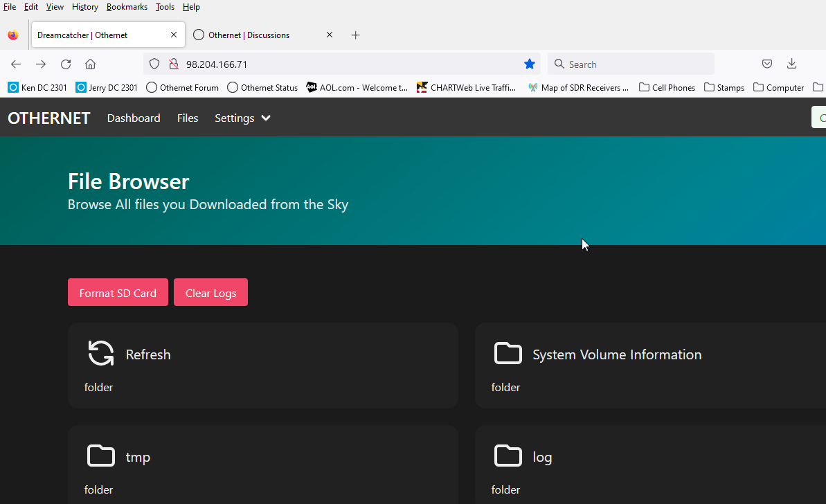826x504 pixels.
Task: Open the Firefox downloads panel
Action: coord(791,64)
